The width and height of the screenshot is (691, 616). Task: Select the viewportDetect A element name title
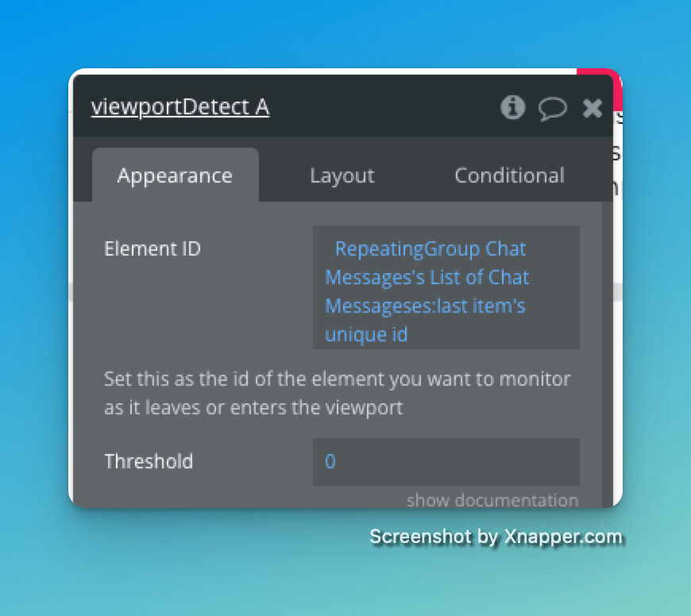[x=180, y=107]
